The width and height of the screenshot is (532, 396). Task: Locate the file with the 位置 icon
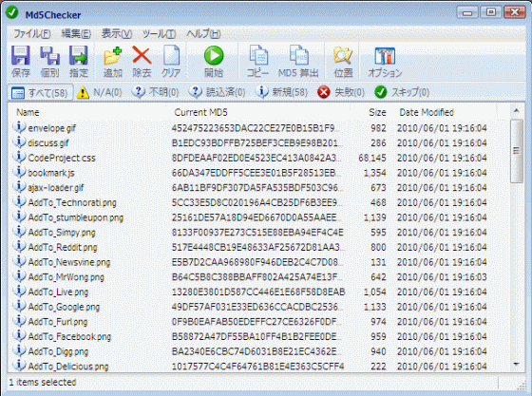tap(343, 62)
